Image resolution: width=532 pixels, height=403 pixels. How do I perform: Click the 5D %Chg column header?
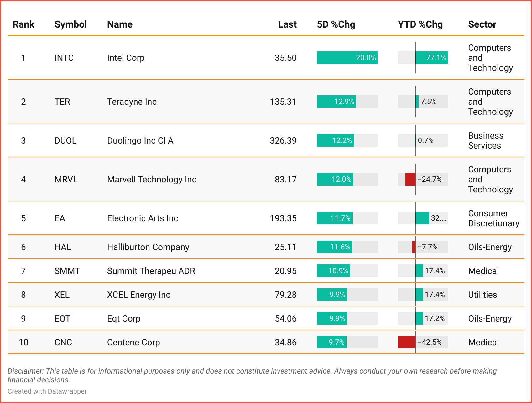pos(336,24)
